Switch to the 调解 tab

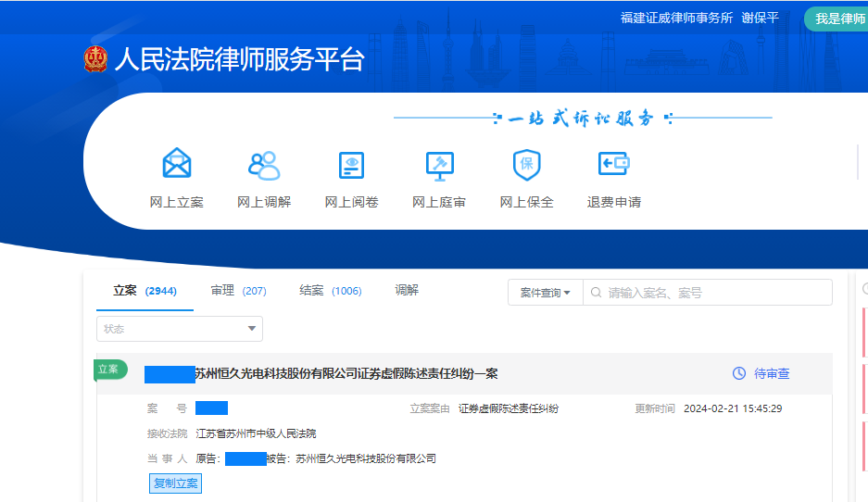pyautogui.click(x=407, y=290)
